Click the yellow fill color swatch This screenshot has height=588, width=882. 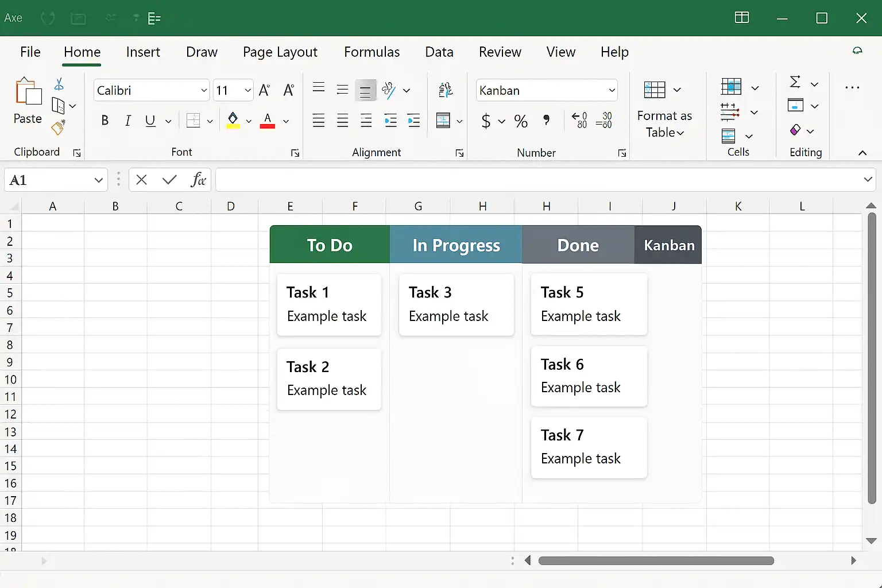click(233, 121)
